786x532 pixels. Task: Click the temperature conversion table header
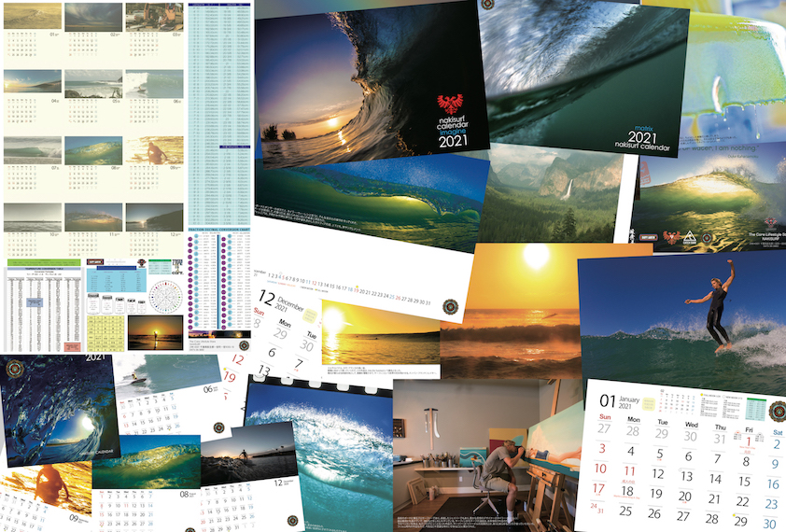pyautogui.click(x=43, y=269)
